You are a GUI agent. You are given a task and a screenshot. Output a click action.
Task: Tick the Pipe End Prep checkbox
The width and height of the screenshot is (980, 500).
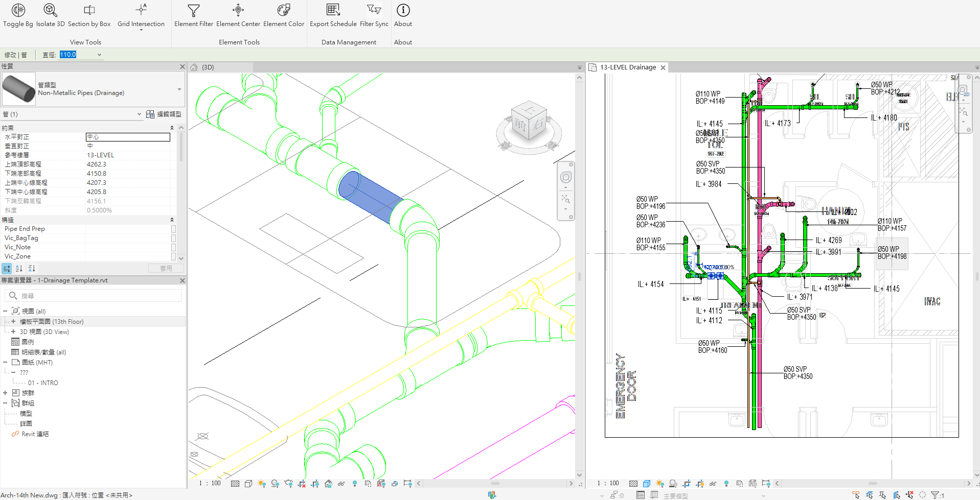pyautogui.click(x=173, y=229)
